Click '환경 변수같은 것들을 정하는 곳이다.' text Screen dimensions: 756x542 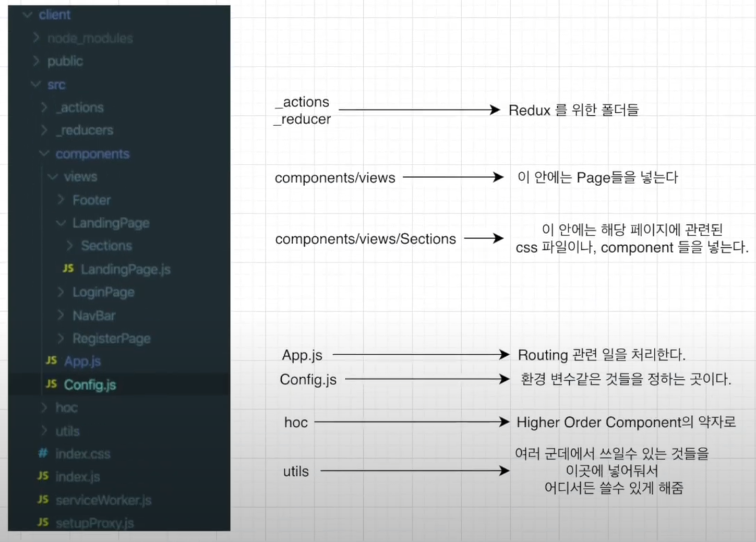pos(626,379)
